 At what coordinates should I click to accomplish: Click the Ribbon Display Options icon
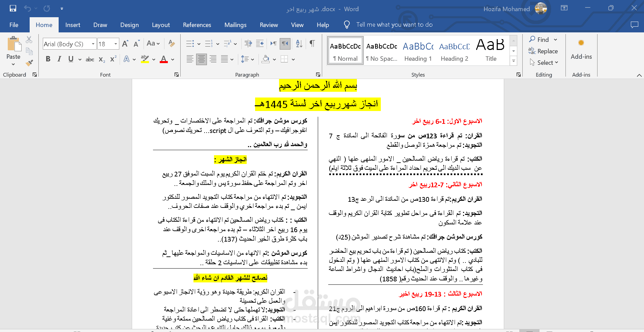(x=564, y=8)
